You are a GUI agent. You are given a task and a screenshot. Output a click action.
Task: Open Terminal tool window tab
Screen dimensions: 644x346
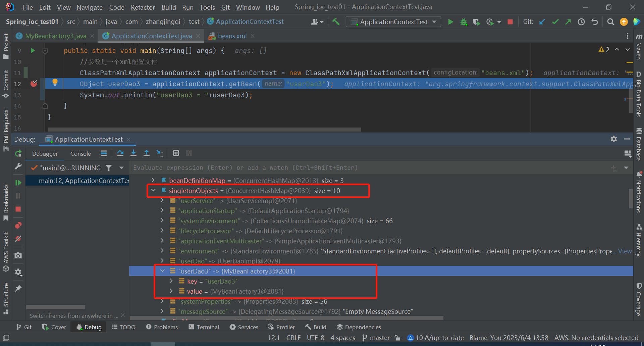click(x=204, y=327)
